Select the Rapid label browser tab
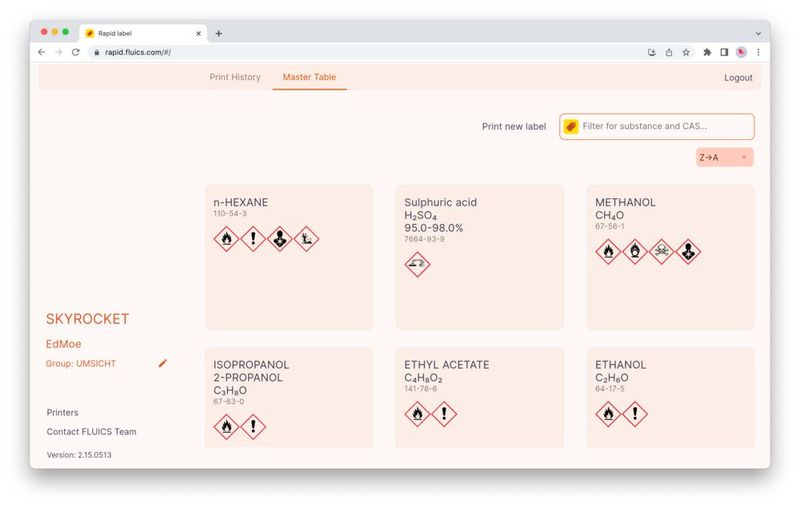 coord(143,33)
